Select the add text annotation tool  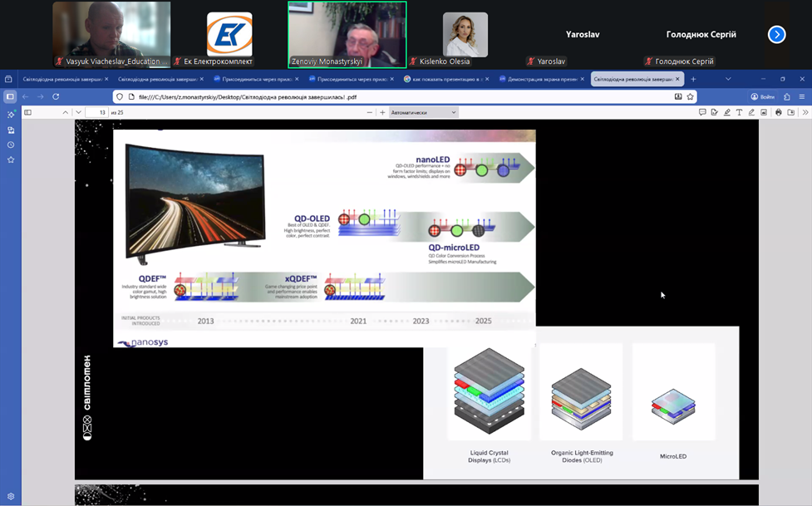coord(739,112)
